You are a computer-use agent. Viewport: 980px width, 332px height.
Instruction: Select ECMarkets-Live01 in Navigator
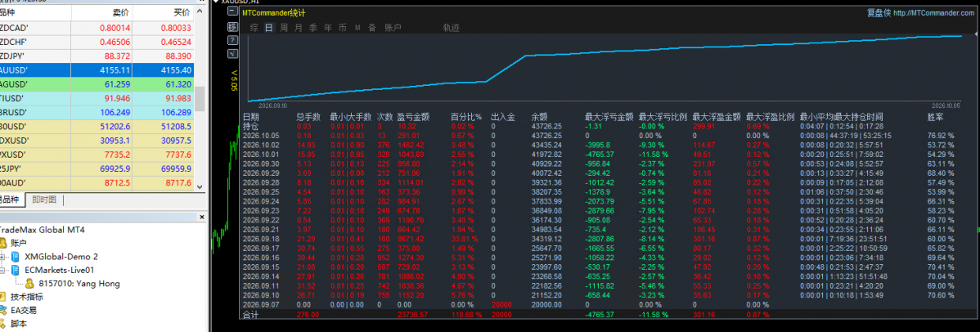[x=60, y=270]
